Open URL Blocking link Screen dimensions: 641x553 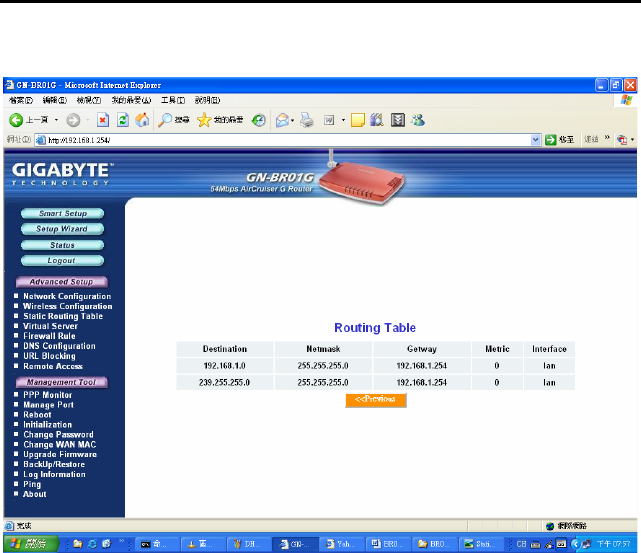point(49,356)
